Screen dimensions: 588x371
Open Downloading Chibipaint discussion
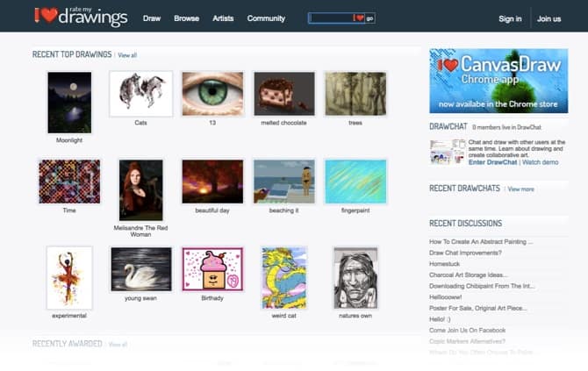[482, 286]
